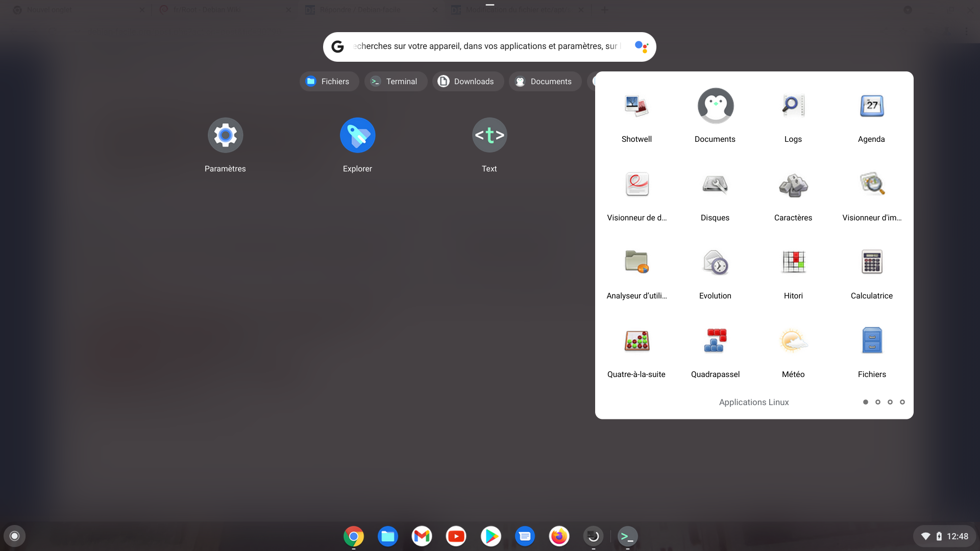Activate the Google Assistant icon
Image resolution: width=980 pixels, height=551 pixels.
tap(641, 46)
